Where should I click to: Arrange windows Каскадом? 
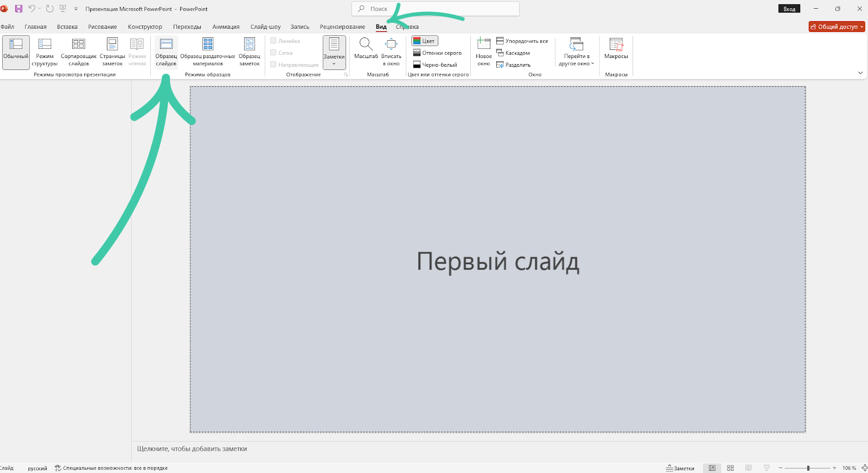click(513, 53)
